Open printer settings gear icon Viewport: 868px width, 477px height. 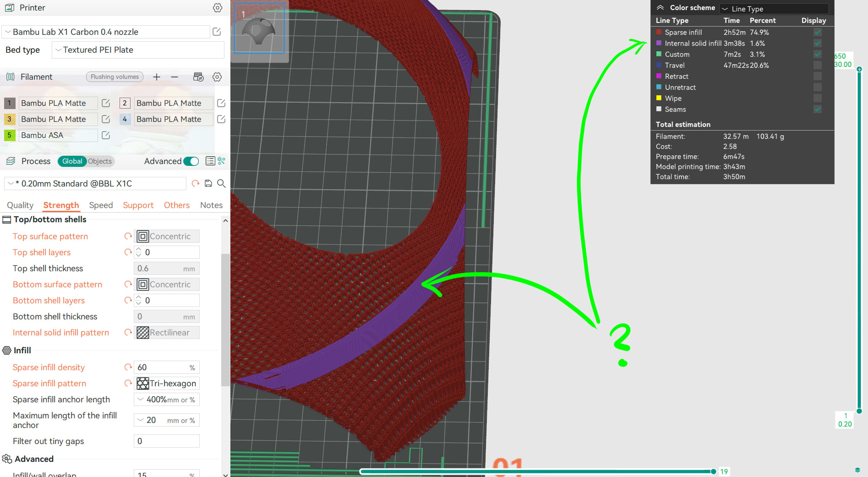click(x=218, y=8)
